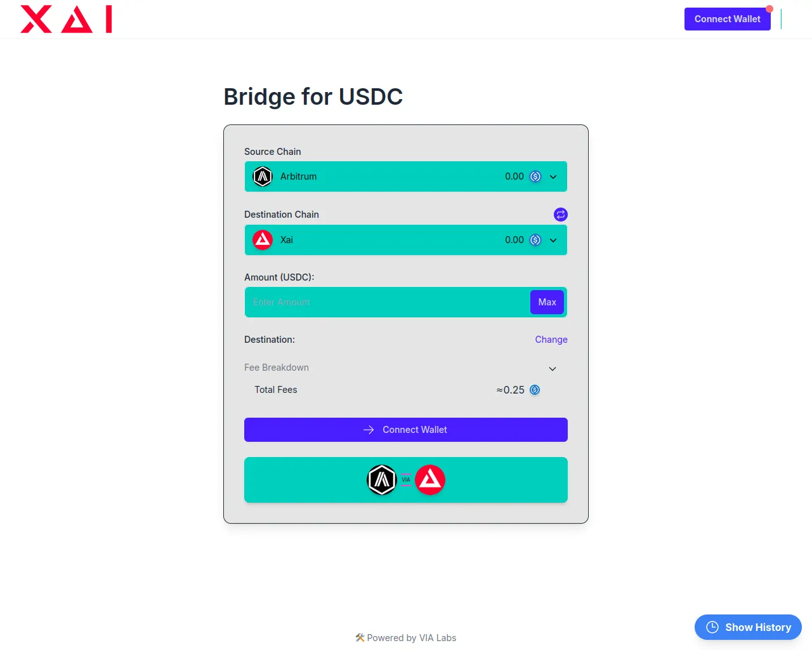
Task: Click the USDC coin icon in Source Chain row
Action: tap(535, 176)
